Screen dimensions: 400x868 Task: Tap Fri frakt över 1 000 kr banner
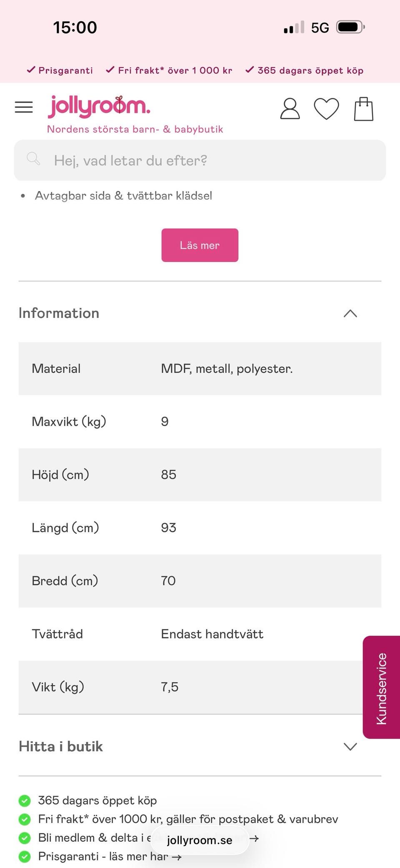tap(169, 70)
